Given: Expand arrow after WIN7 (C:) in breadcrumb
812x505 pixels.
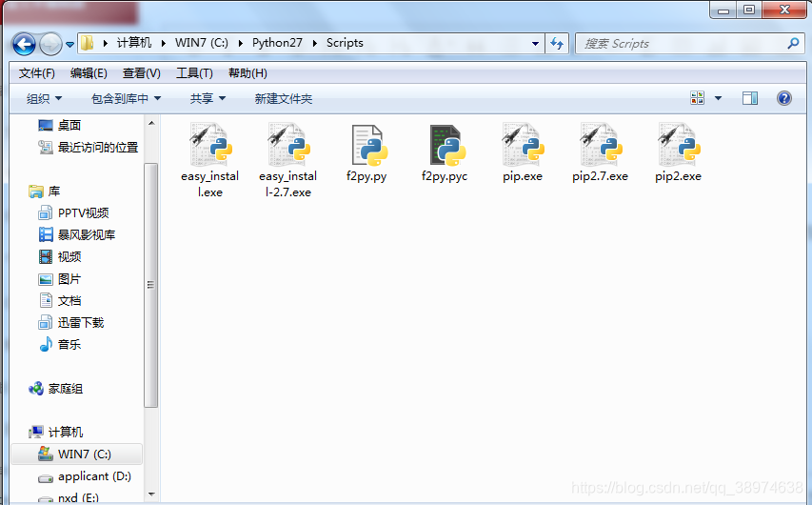Looking at the screenshot, I should (x=240, y=44).
